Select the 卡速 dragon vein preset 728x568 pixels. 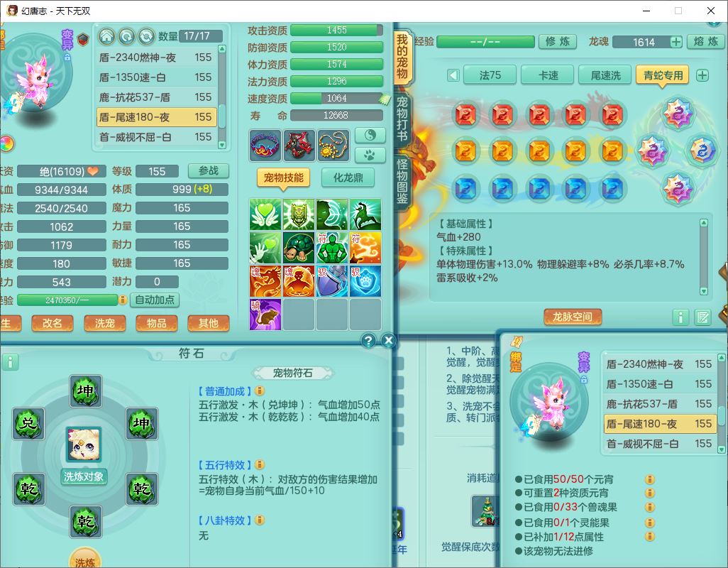pos(548,75)
